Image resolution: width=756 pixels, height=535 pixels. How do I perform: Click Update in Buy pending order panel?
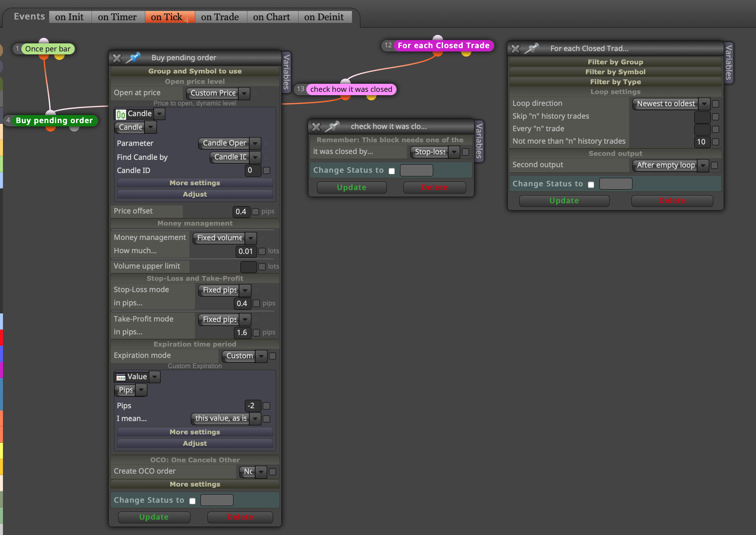154,517
